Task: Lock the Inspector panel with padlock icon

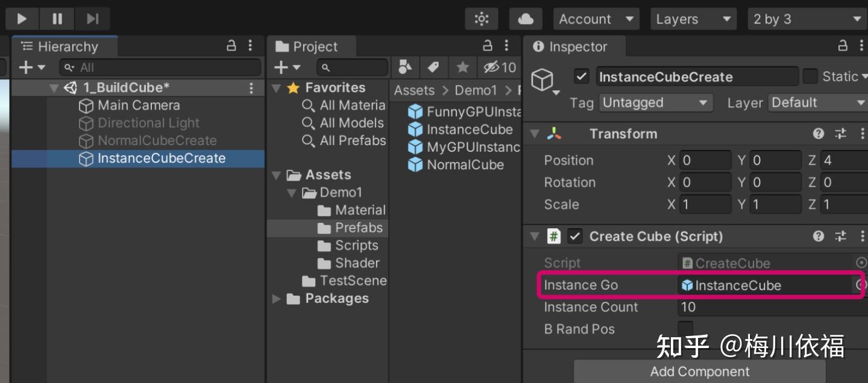Action: coord(843,46)
